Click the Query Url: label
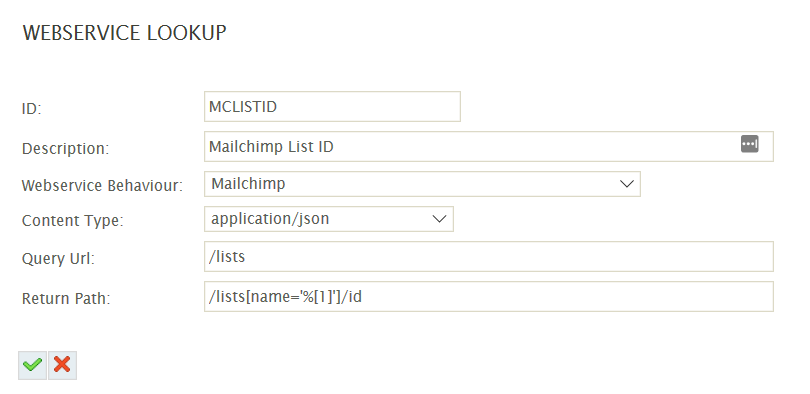This screenshot has height=394, width=810. coord(58,259)
